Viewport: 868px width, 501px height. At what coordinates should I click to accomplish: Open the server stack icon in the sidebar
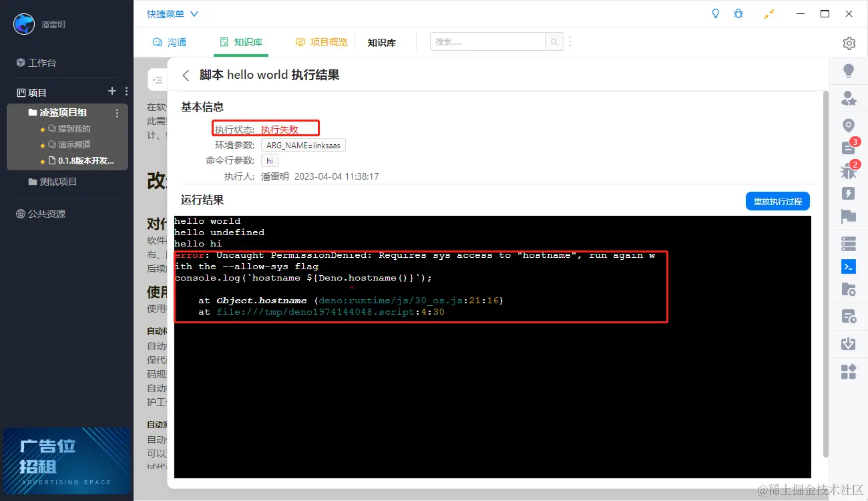pos(849,244)
